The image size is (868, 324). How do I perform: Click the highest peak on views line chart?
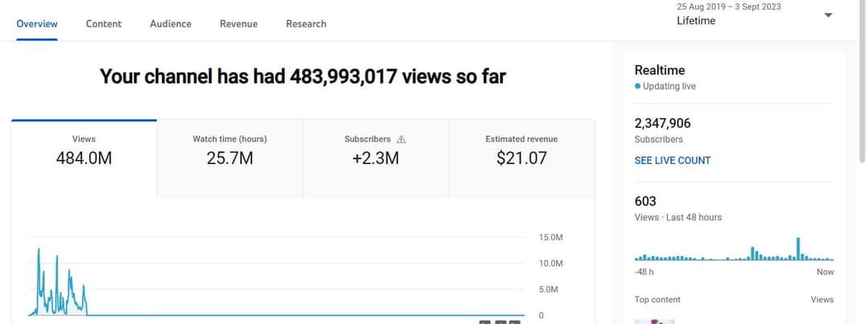[39, 251]
